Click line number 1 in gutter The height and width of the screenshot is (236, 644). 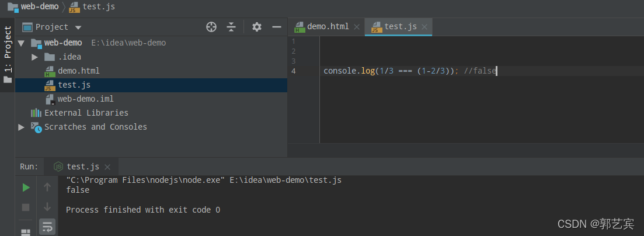(294, 41)
